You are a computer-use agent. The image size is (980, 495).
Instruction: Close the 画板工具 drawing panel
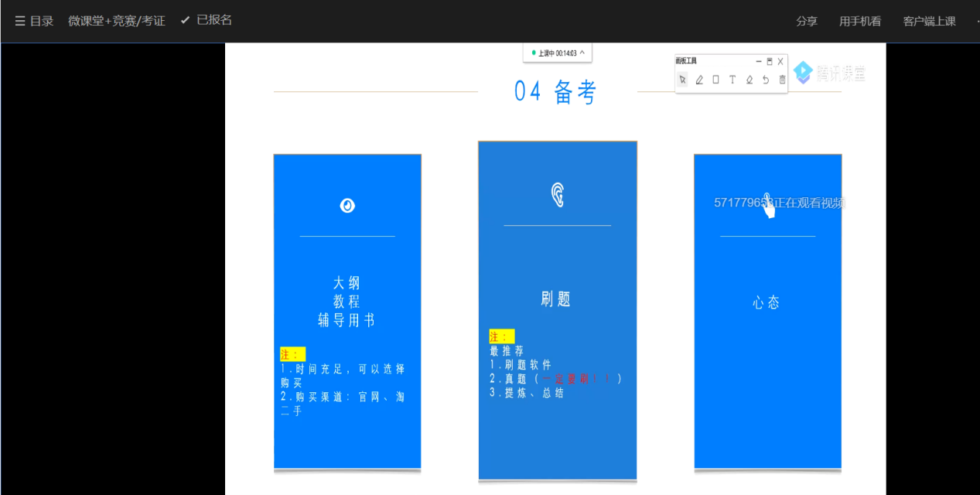click(780, 61)
